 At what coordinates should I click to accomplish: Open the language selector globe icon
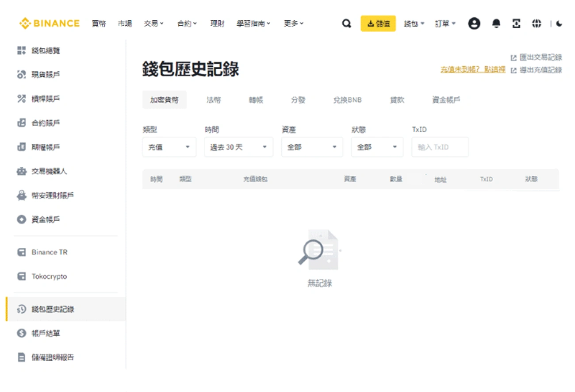click(x=537, y=23)
